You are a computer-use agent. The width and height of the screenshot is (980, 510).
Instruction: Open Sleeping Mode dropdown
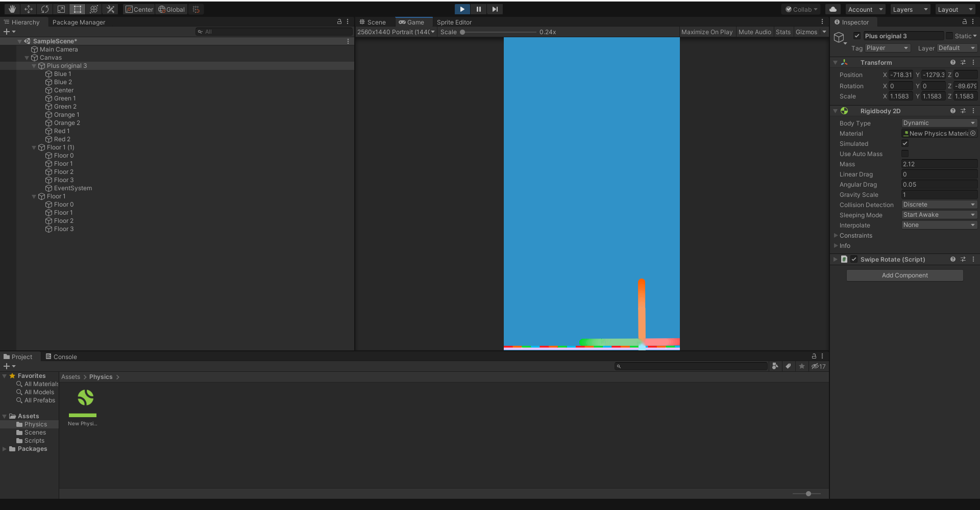pos(939,215)
